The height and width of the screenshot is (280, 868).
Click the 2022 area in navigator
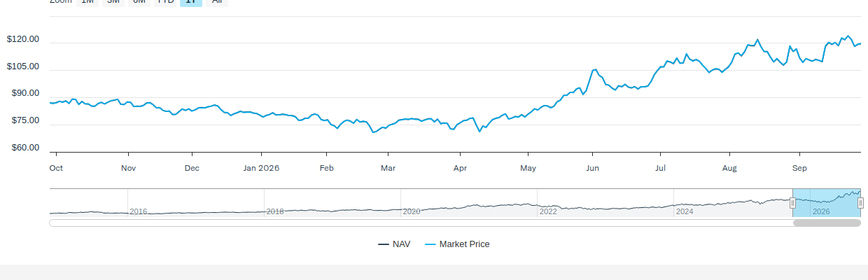(x=548, y=211)
